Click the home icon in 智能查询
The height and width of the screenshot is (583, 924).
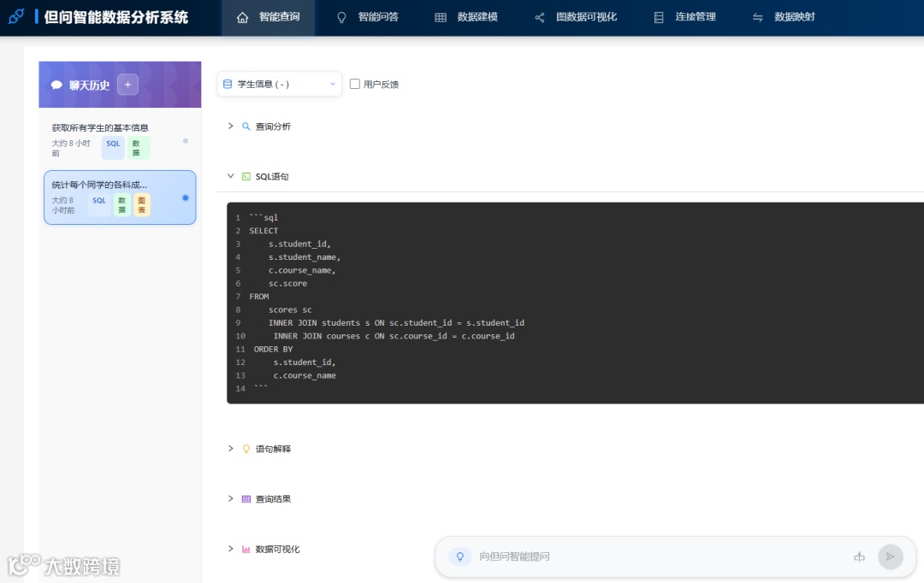pos(242,18)
